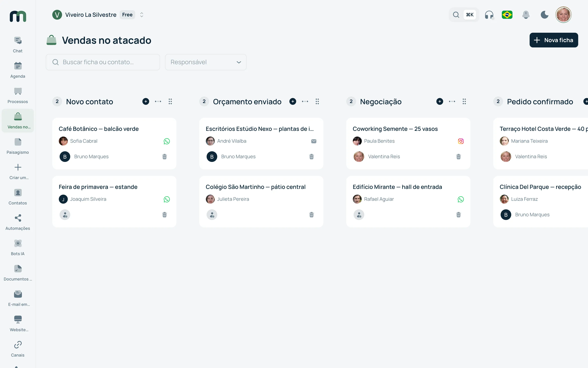This screenshot has width=588, height=368.
Task: Click email icon for André Vilalba
Action: (314, 141)
